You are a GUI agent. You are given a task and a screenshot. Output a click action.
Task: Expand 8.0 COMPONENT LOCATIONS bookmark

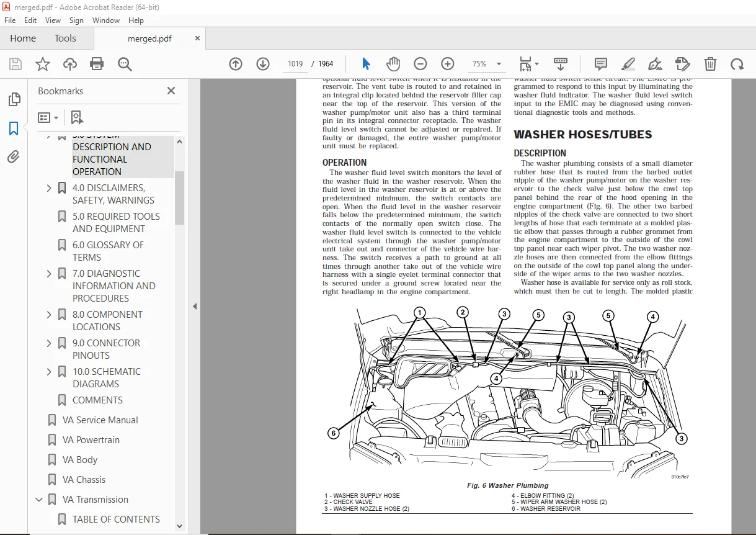pos(49,315)
